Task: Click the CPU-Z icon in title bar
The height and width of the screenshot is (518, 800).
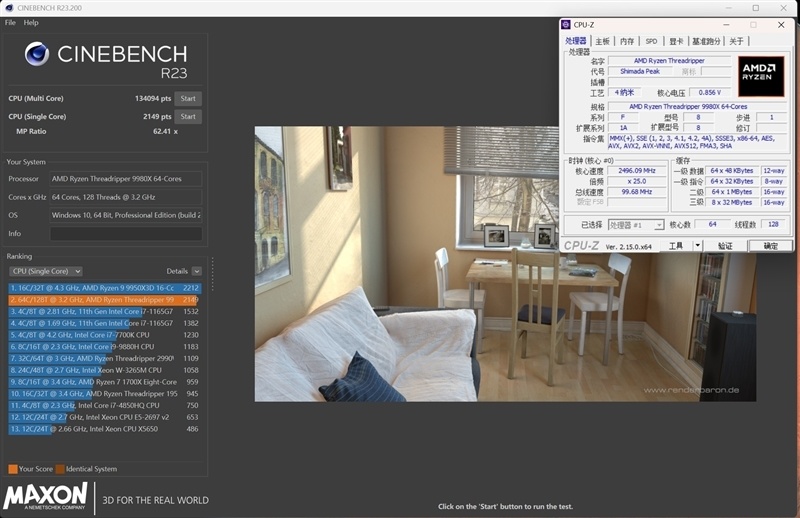Action: [565, 25]
